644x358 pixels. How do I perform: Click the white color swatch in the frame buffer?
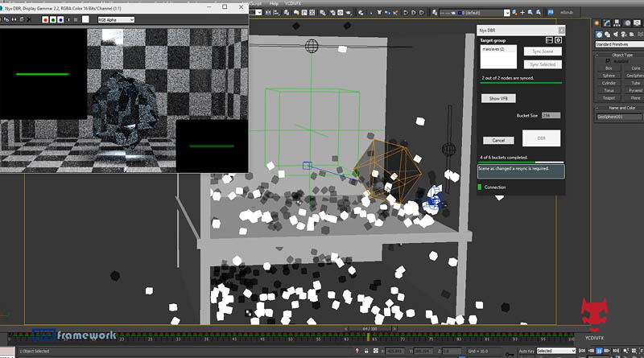85,19
